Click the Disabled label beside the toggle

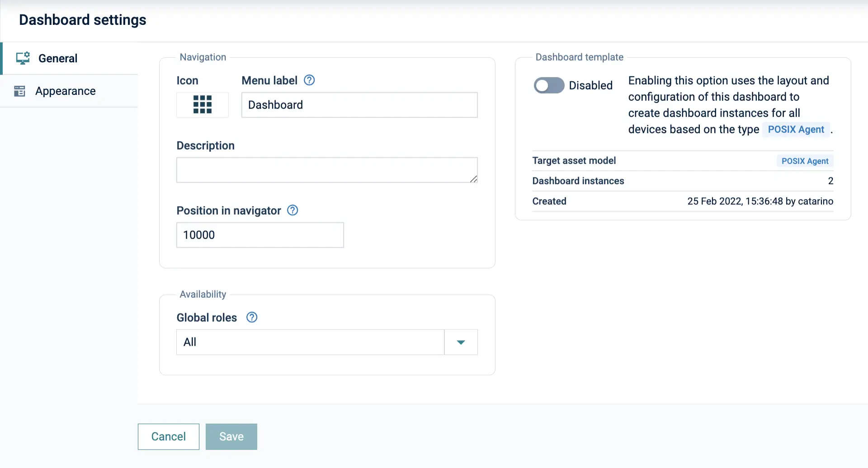590,85
